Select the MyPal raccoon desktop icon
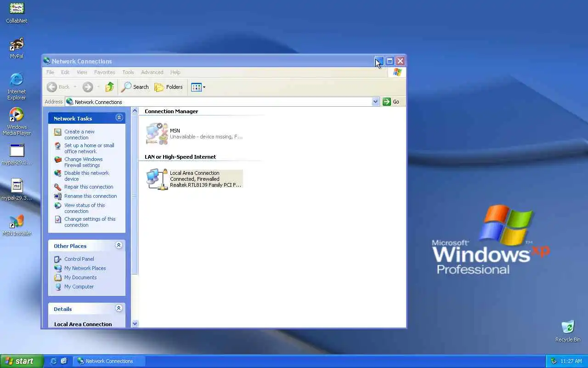 click(x=17, y=48)
